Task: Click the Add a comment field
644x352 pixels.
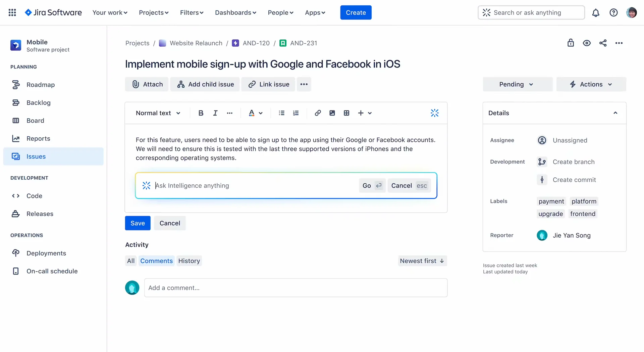Action: pos(296,288)
